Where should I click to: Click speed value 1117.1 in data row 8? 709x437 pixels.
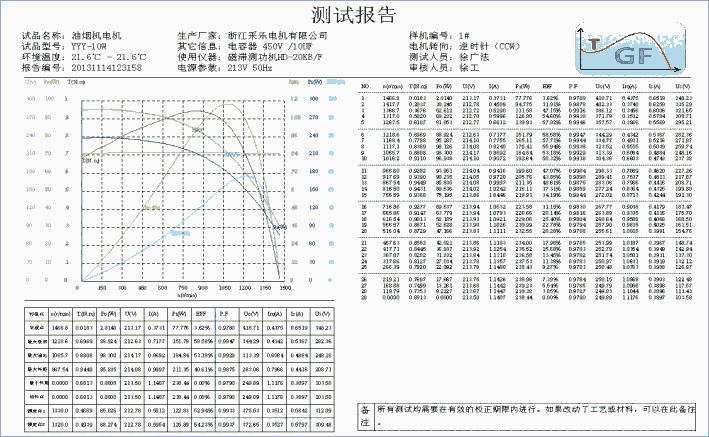tap(391, 147)
